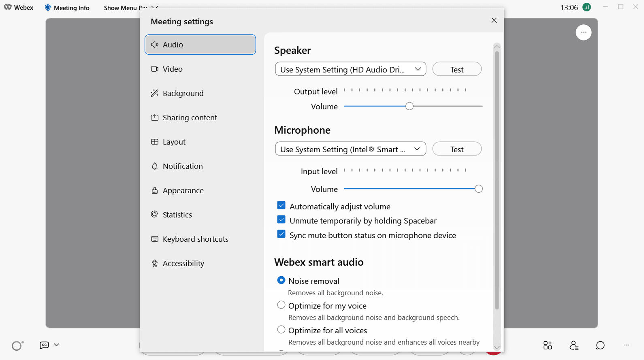Open the Participants panel icon

pos(574,345)
